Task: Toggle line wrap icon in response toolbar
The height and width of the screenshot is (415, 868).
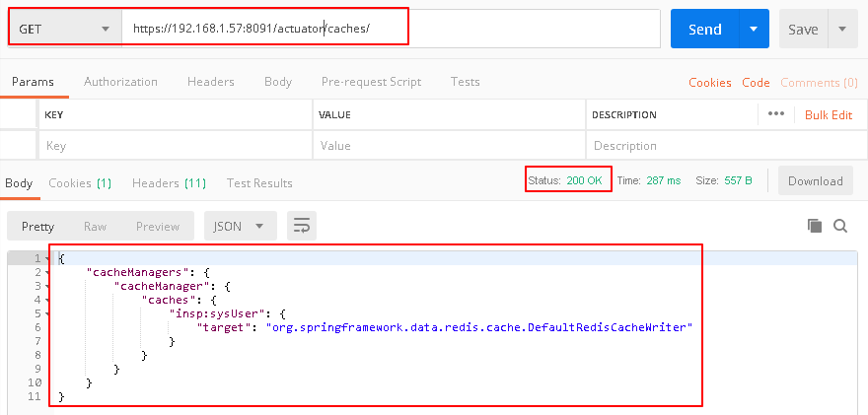Action: tap(302, 226)
